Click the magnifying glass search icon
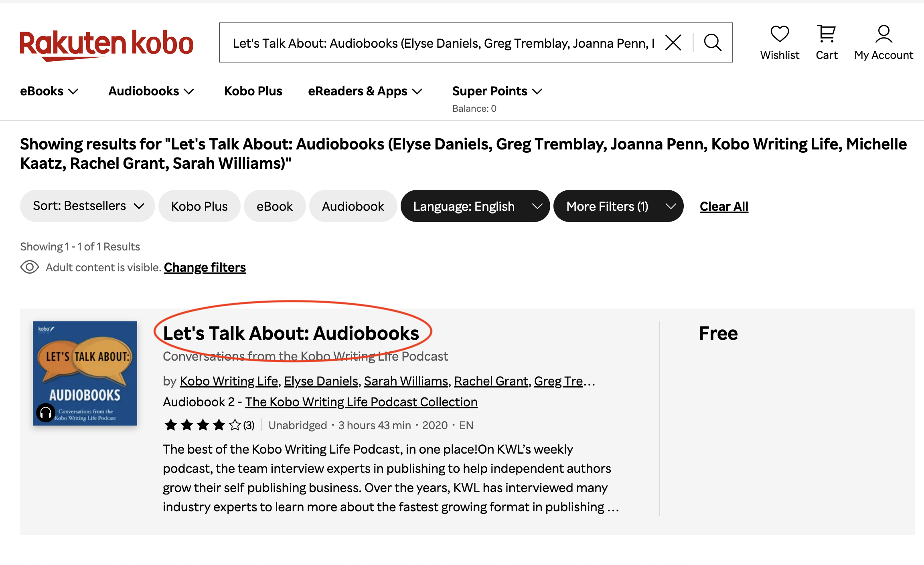This screenshot has width=924, height=565. 713,42
